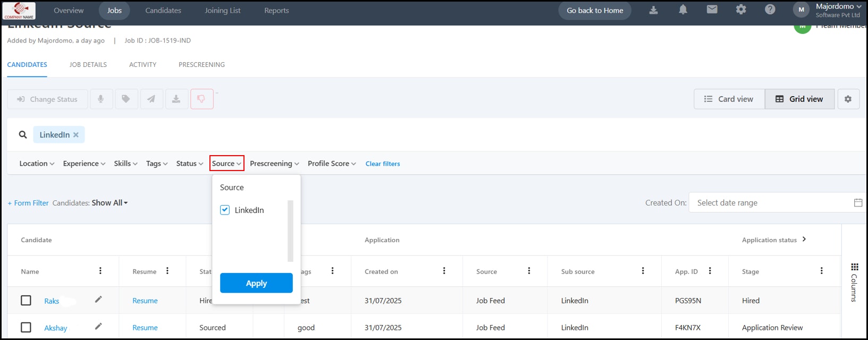The image size is (868, 340).
Task: Expand the Status filter
Action: click(x=190, y=164)
